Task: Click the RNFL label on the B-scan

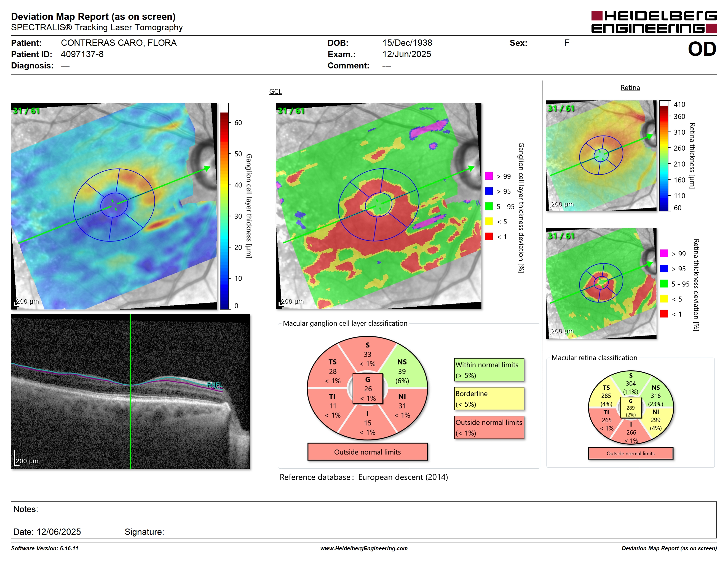Action: 215,384
